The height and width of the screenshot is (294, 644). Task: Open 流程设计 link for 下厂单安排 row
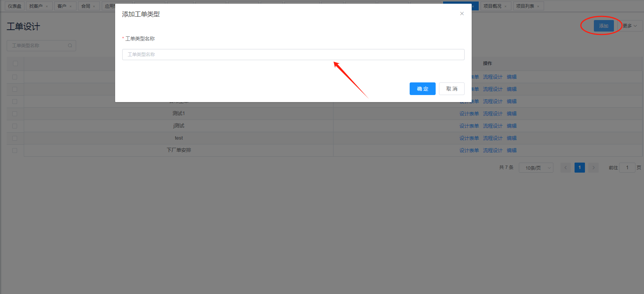[492, 150]
